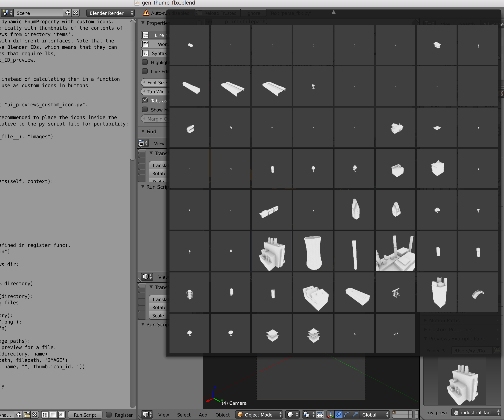Click the lower Rotate button
Screen dimensions: 504x420
click(x=159, y=307)
